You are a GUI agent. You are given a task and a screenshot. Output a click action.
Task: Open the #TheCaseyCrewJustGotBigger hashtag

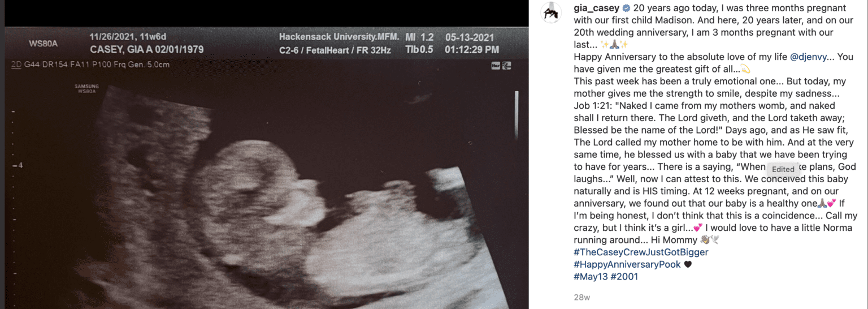coord(641,252)
